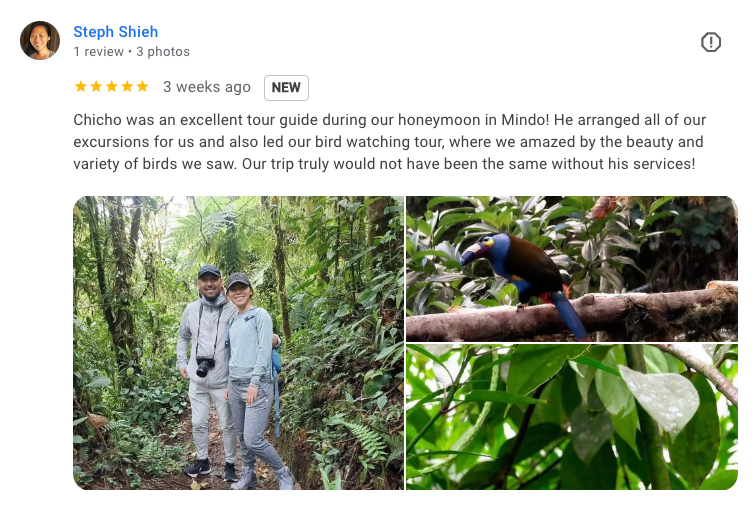Click the fifth rating star
Viewport: 756px width, 508px height.
[142, 87]
